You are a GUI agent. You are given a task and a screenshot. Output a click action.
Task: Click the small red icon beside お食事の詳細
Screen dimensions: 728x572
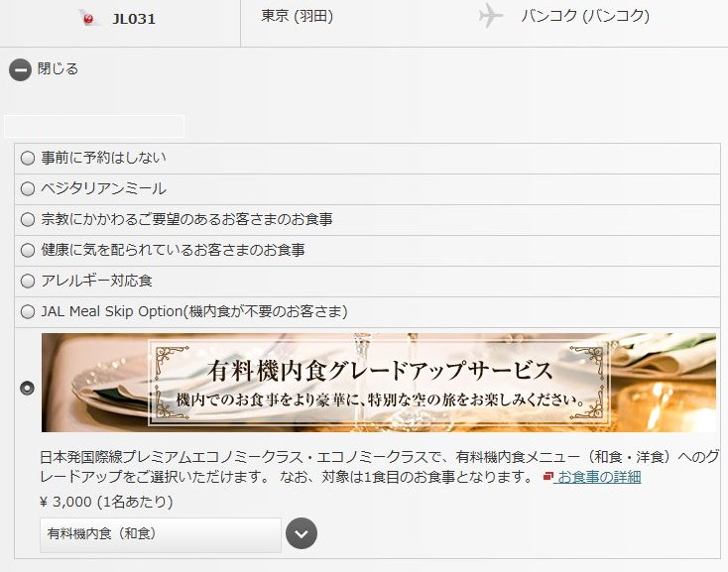pyautogui.click(x=548, y=477)
